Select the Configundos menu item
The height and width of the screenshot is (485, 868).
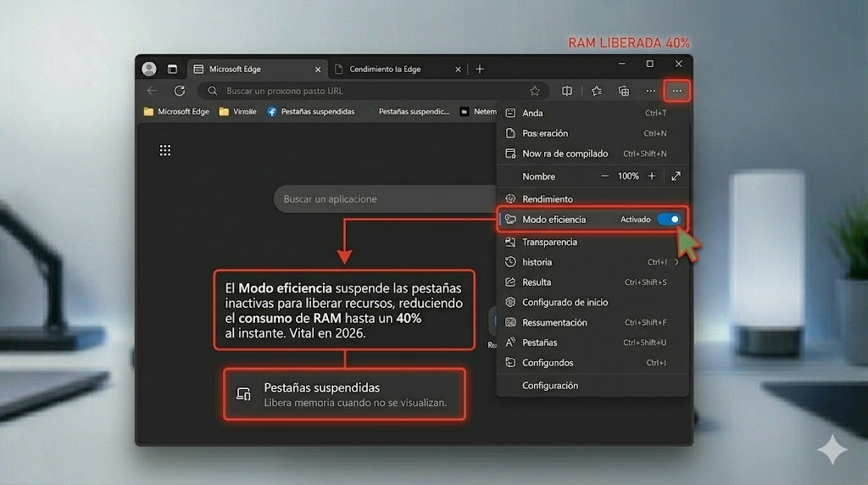point(593,363)
